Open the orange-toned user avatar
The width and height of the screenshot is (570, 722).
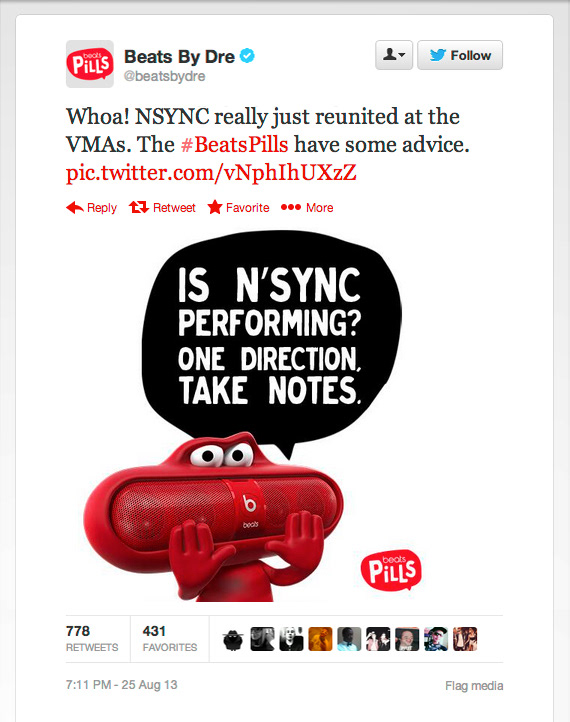[x=320, y=639]
